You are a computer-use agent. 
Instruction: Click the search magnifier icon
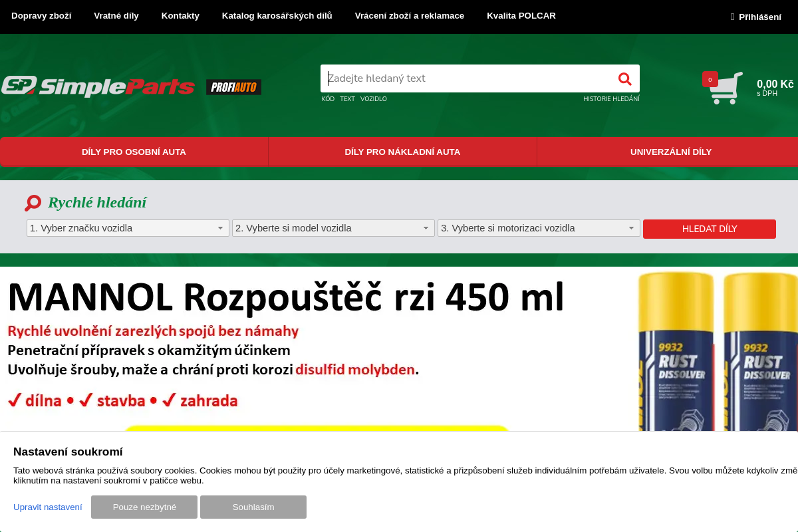pos(624,78)
